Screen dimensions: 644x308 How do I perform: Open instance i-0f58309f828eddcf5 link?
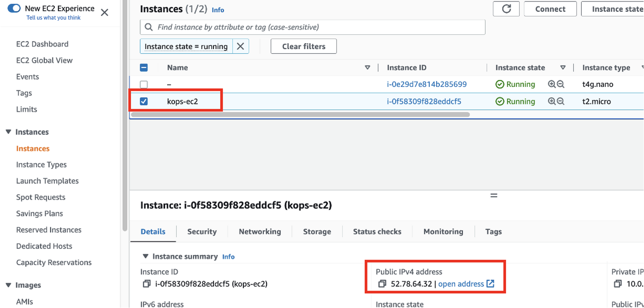click(x=424, y=101)
